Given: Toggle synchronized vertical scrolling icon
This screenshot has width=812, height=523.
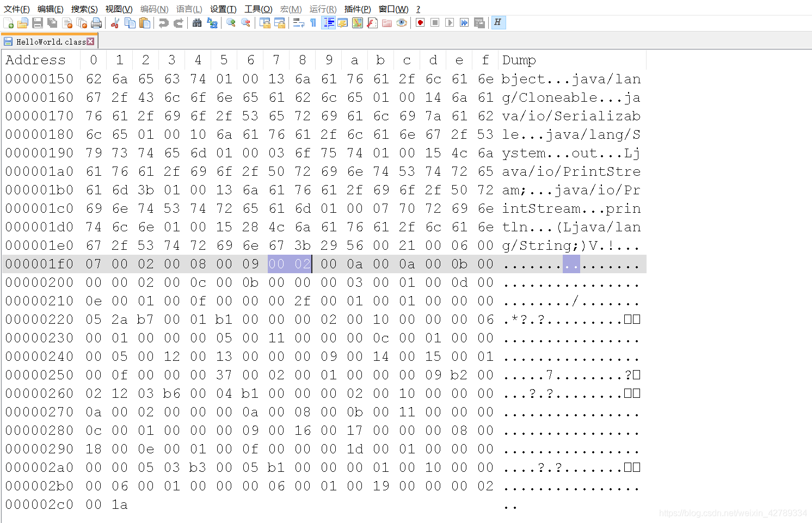Looking at the screenshot, I should (265, 23).
